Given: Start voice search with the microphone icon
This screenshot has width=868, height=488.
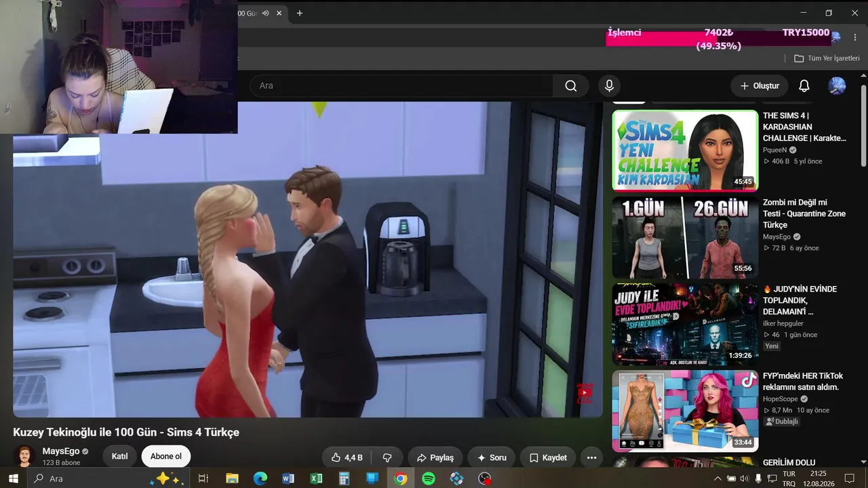Looking at the screenshot, I should coord(609,86).
